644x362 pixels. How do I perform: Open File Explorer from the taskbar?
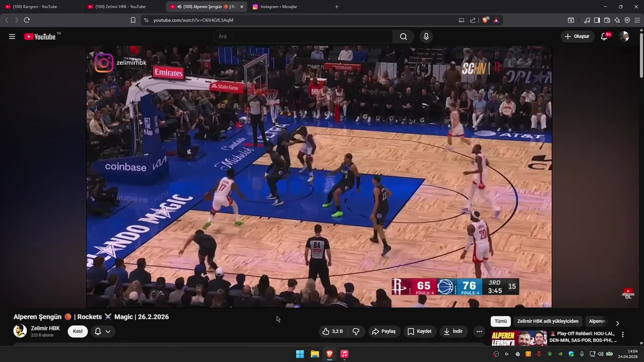coord(314,354)
